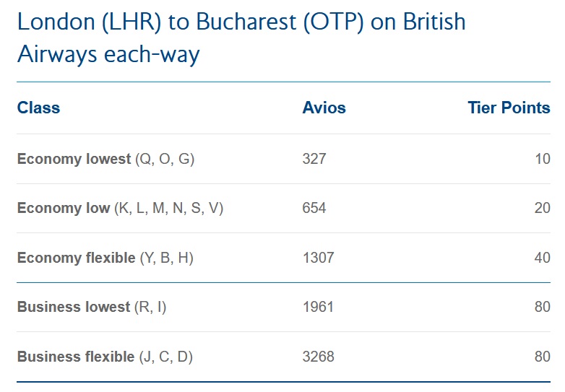Click Business lowest's 80 tier points value
This screenshot has width=565, height=392.
[x=542, y=307]
